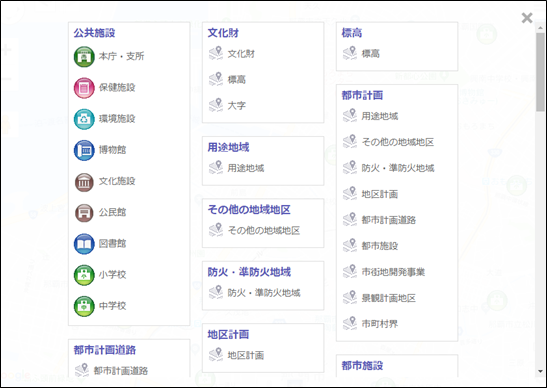Click the 都市計画 category heading
Image resolution: width=547 pixels, height=388 pixels.
coord(362,95)
